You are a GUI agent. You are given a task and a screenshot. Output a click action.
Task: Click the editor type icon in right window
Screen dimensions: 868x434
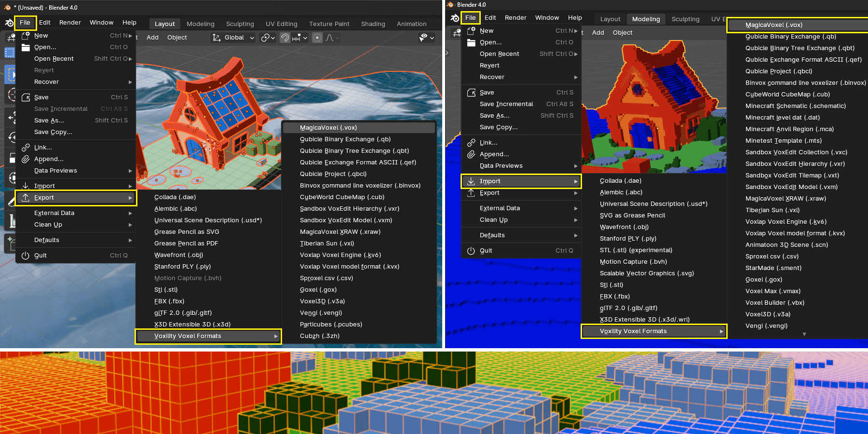(x=456, y=32)
